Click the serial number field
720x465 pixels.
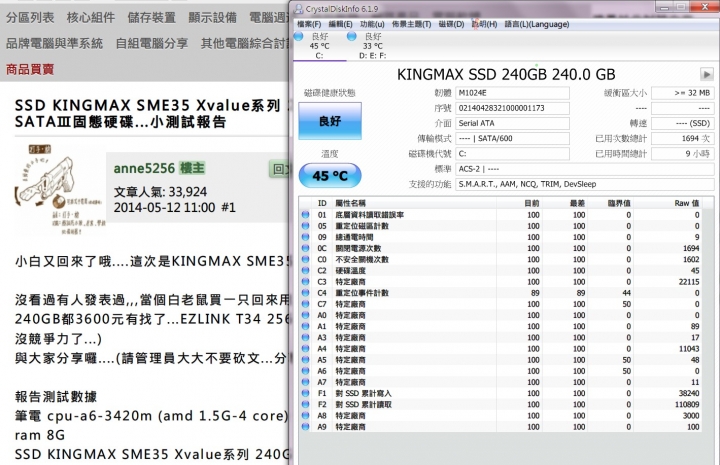click(x=512, y=108)
